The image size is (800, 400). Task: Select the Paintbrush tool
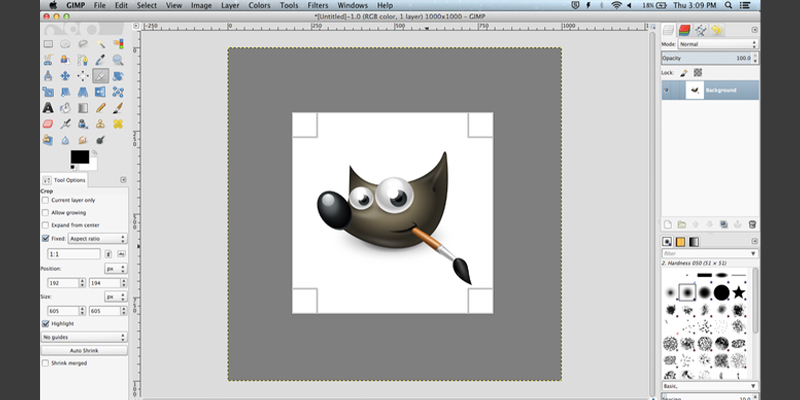[118, 108]
